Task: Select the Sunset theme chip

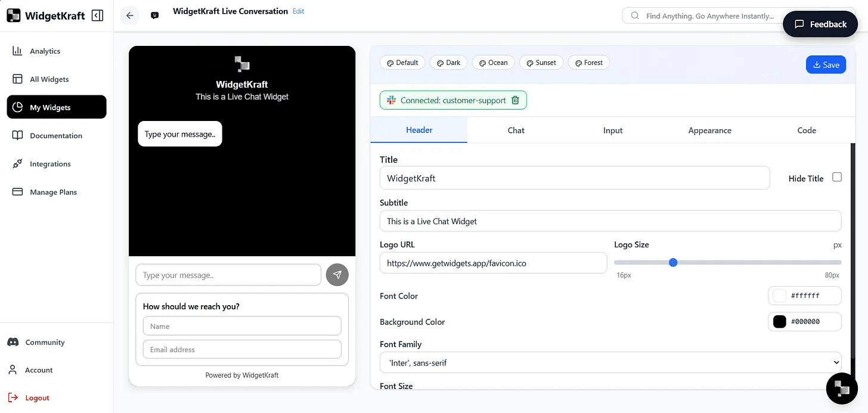Action: pos(541,62)
